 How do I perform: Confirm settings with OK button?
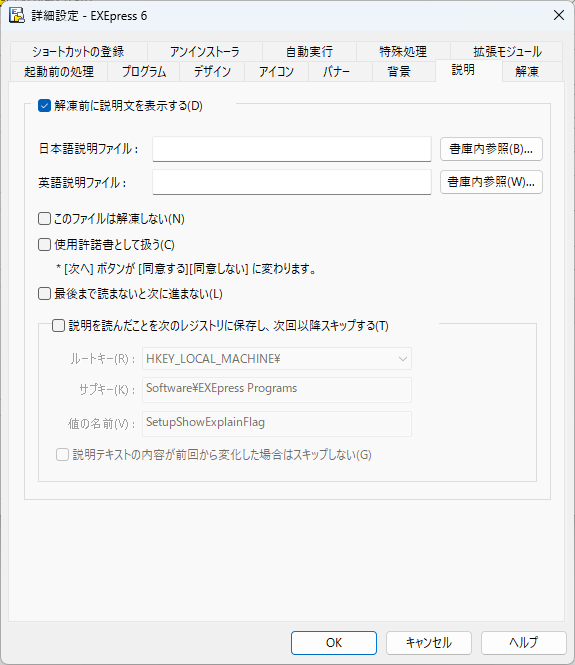(334, 643)
